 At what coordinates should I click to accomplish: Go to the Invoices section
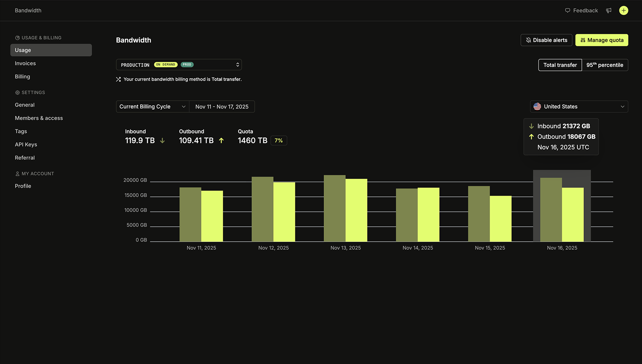coord(25,63)
